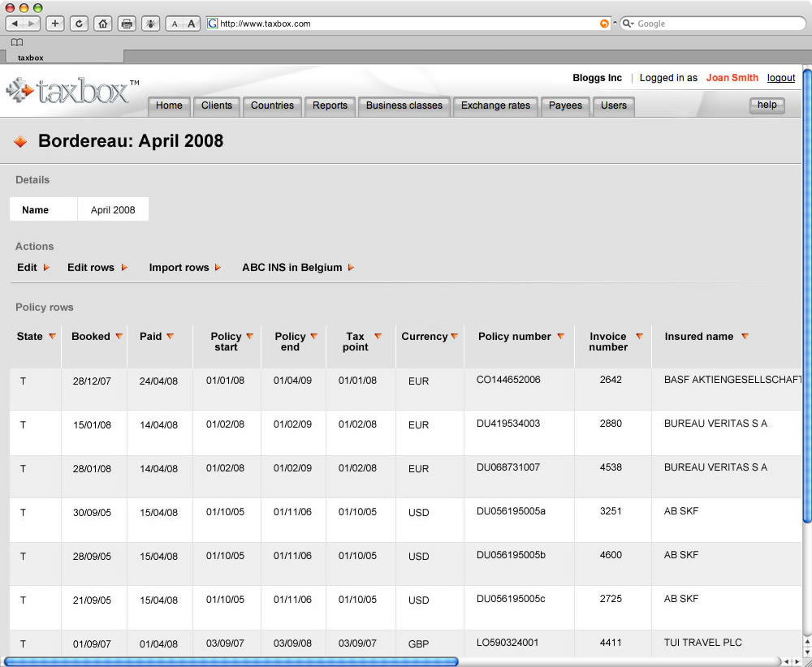This screenshot has height=667, width=812.
Task: Click the print page icon
Action: tap(127, 24)
